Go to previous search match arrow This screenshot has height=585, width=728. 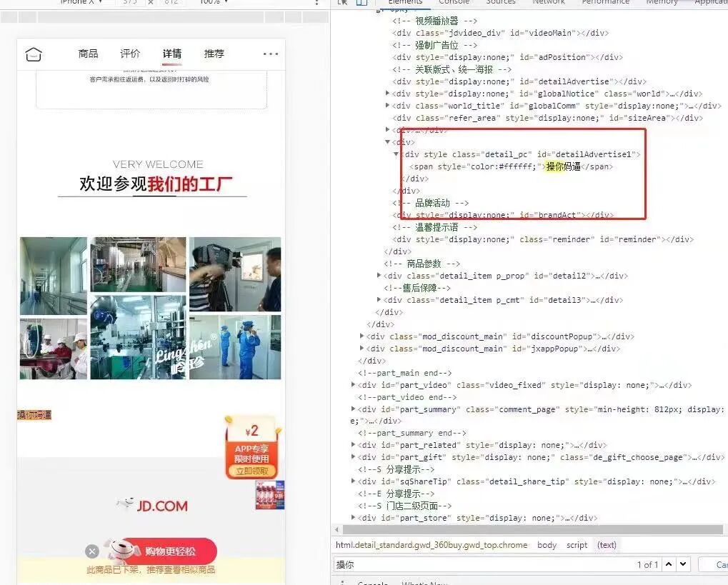point(669,564)
